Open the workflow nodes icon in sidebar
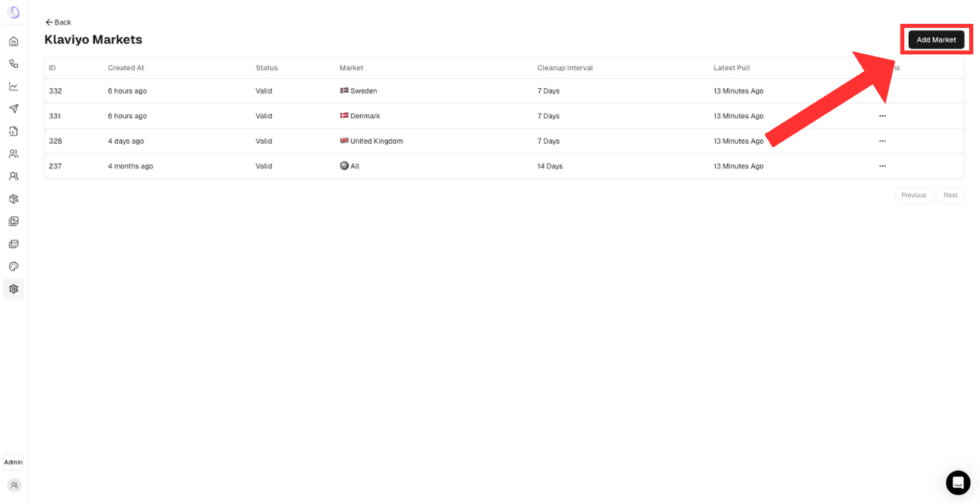 [13, 63]
